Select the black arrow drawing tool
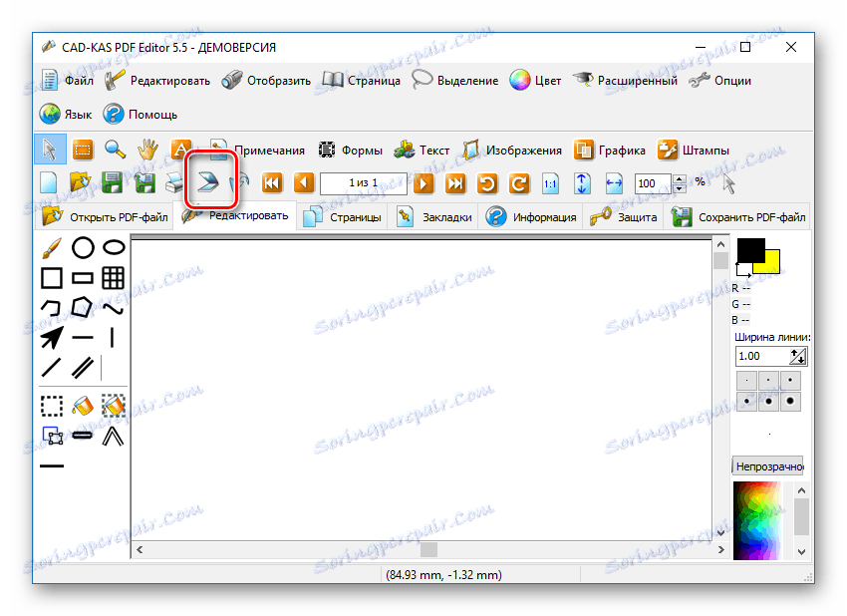The width and height of the screenshot is (847, 616). pyautogui.click(x=52, y=338)
